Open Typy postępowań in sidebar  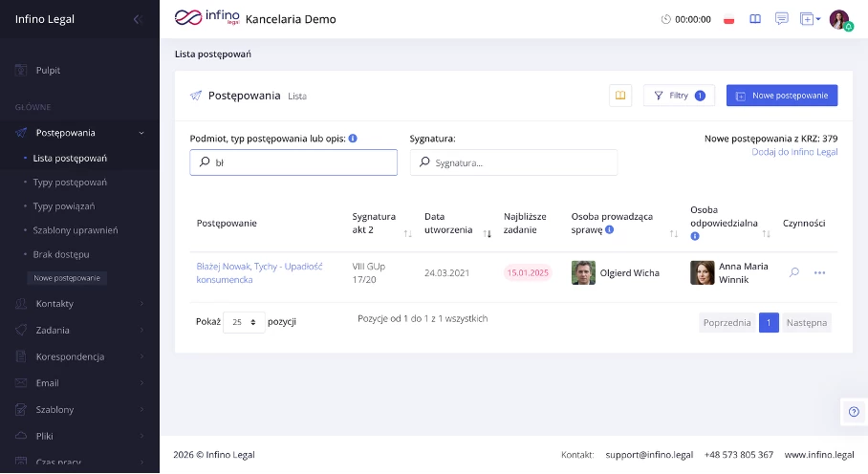click(x=70, y=183)
